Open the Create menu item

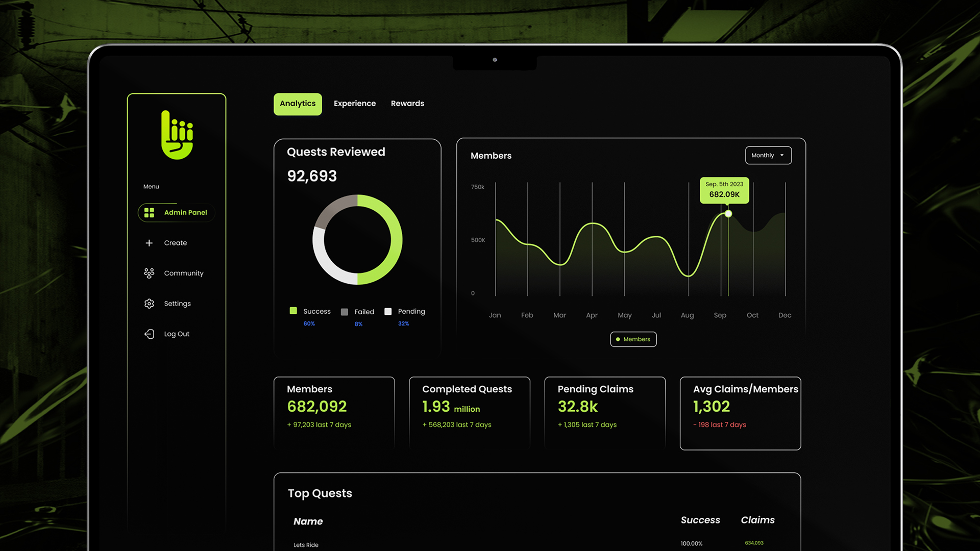[176, 243]
